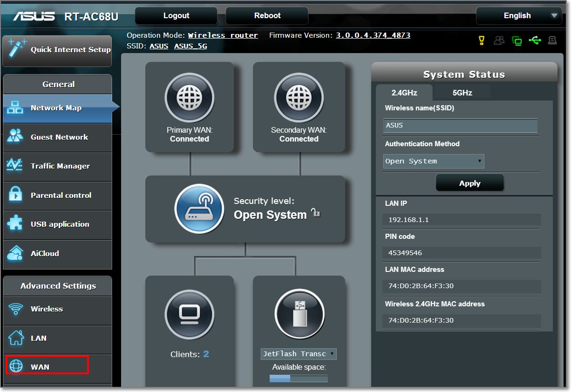Open Guest Network menu item
The image size is (571, 392).
point(58,137)
